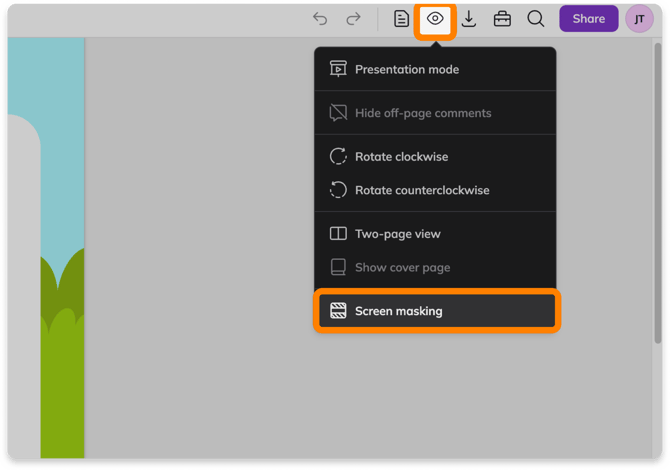Click the illustrated page thumbnail at left
Viewport: 670px width, 470px height.
click(x=46, y=248)
